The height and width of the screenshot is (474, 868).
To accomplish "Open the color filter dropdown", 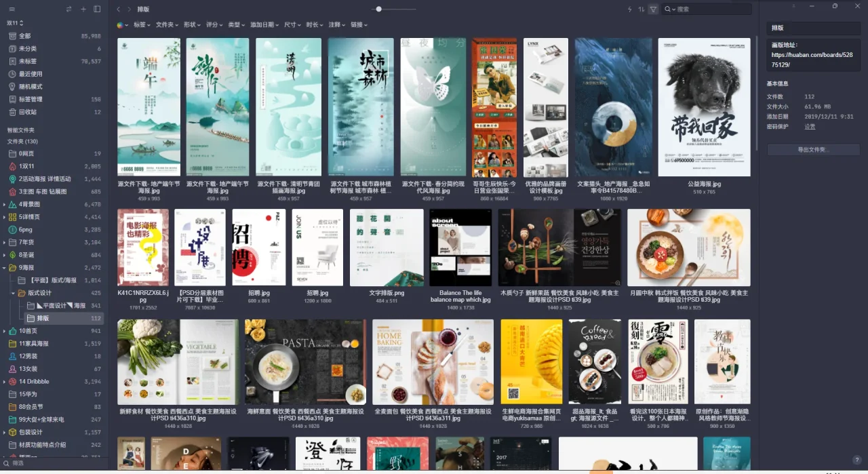I will 121,25.
